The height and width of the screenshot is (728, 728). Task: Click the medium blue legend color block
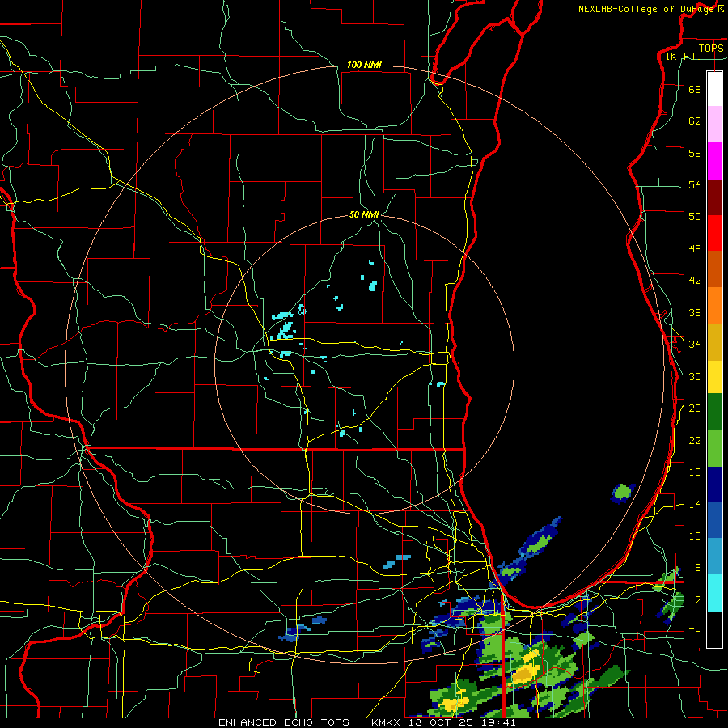click(714, 521)
